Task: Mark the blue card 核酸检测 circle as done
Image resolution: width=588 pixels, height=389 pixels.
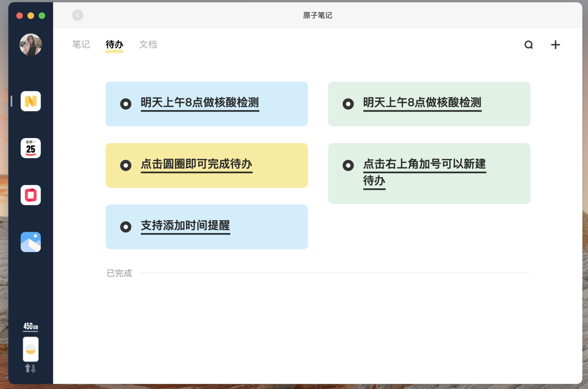Action: [126, 104]
